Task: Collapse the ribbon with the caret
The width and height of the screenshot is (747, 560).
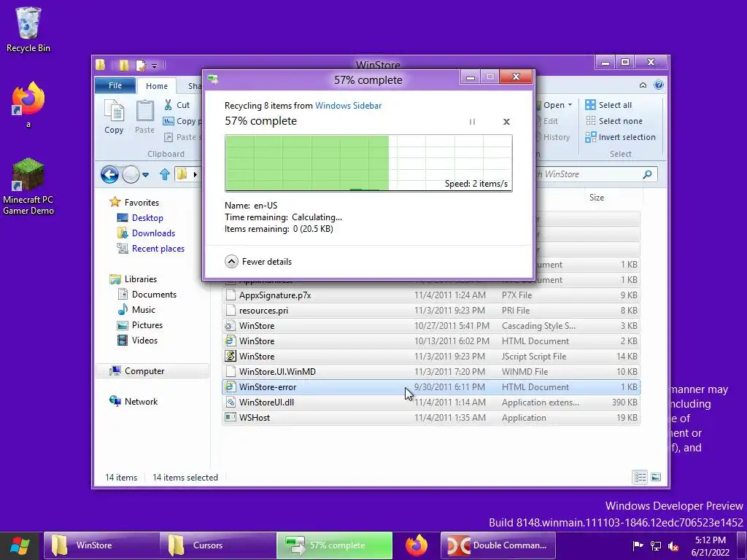Action: pyautogui.click(x=643, y=85)
